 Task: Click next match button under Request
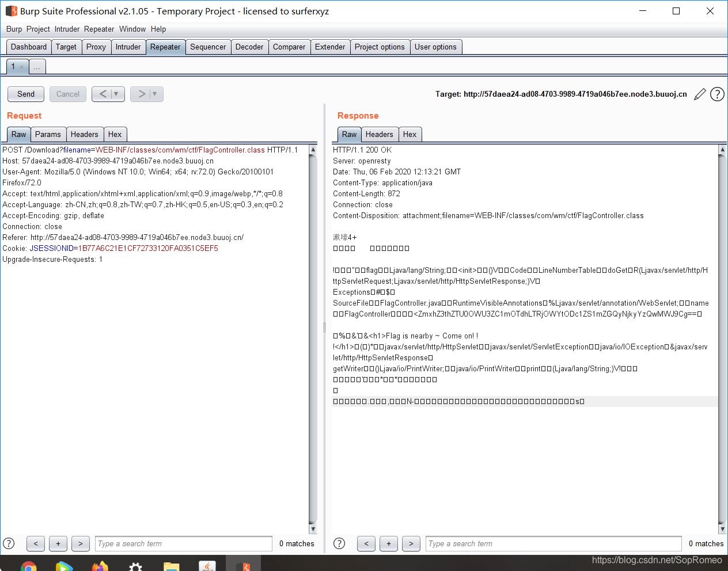point(81,543)
